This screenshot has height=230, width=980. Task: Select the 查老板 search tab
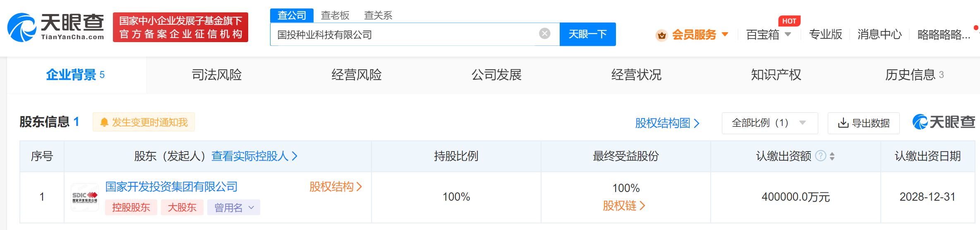pos(335,15)
